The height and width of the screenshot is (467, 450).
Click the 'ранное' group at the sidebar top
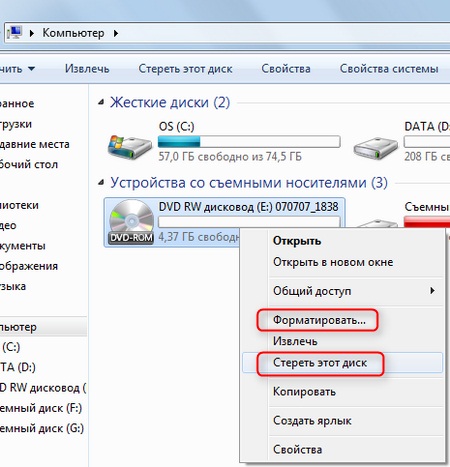coord(17,103)
